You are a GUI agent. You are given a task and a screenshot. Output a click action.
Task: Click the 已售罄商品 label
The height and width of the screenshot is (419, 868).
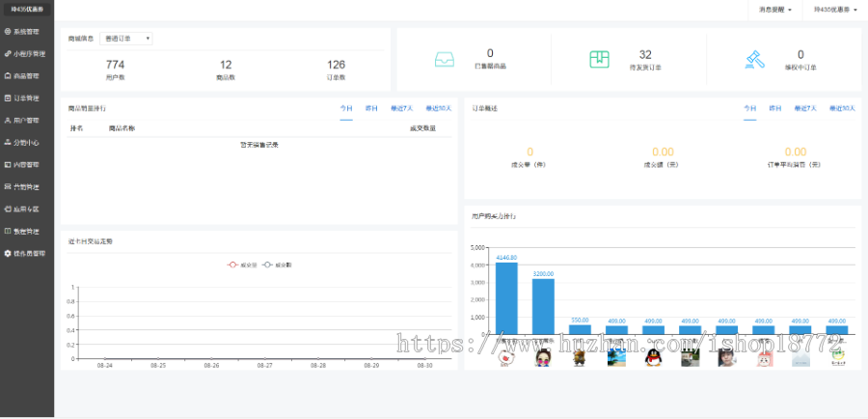click(491, 66)
